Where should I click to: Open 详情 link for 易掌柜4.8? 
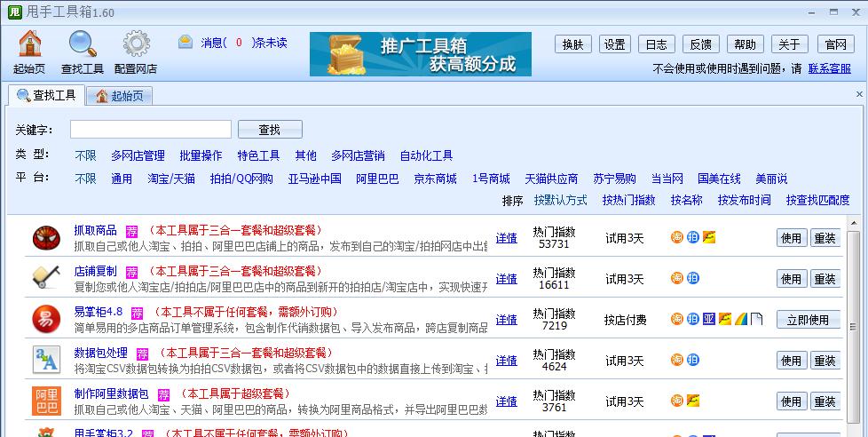[507, 320]
